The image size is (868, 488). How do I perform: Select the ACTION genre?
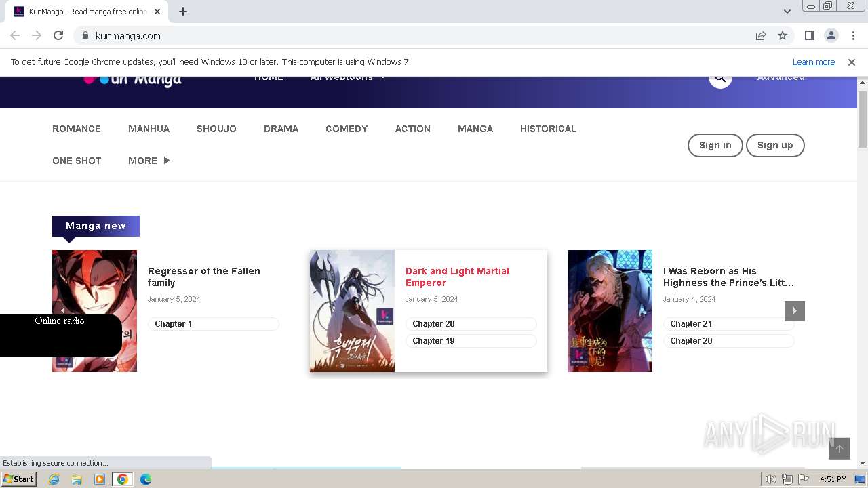tap(412, 129)
